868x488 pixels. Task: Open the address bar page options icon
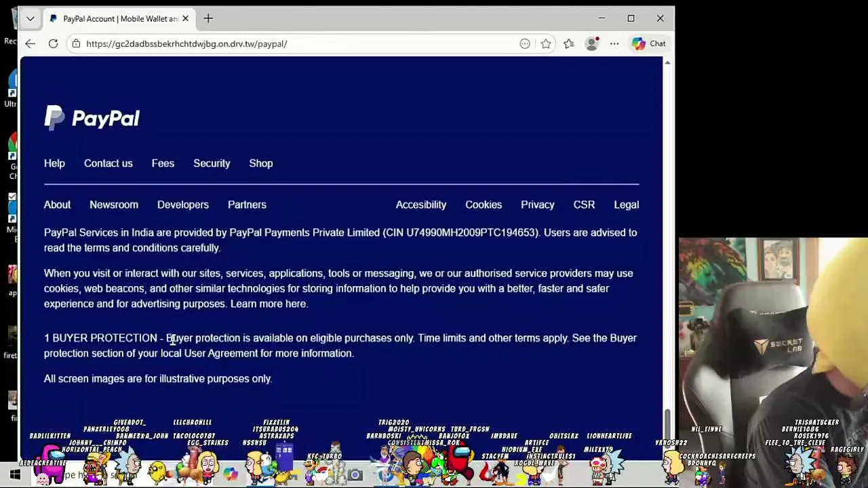525,43
